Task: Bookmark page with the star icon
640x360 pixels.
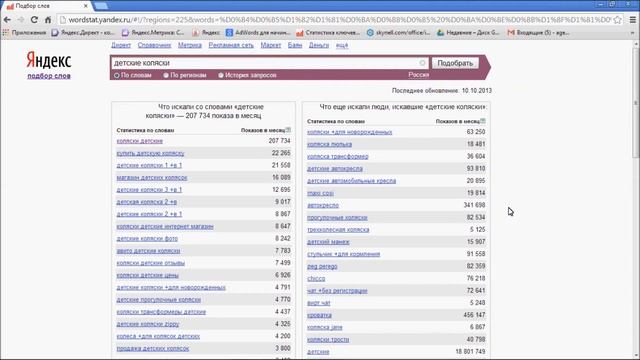Action: [617, 20]
